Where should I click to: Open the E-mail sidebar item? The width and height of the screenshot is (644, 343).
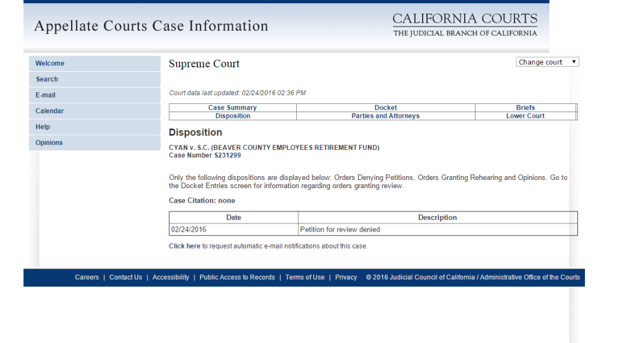click(x=94, y=95)
